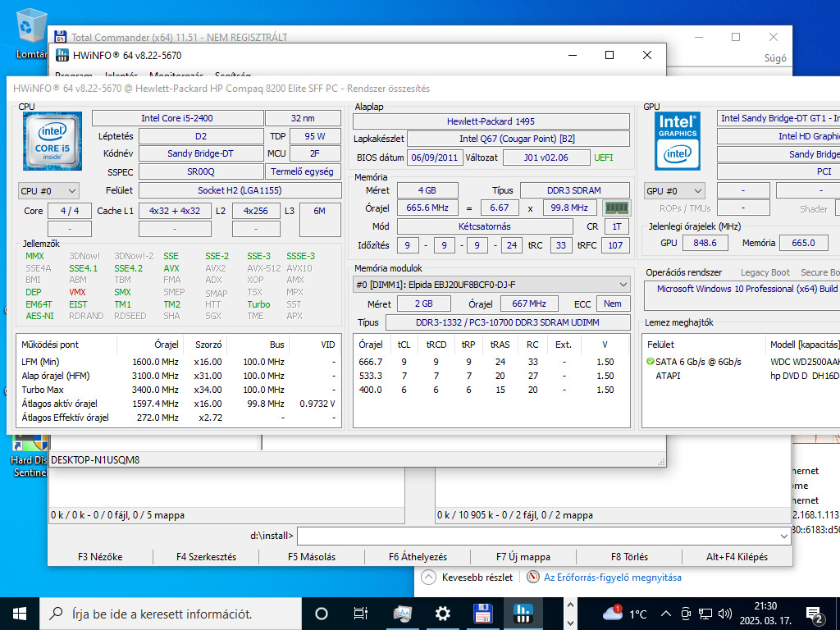This screenshot has height=630, width=840.
Task: Click the taskbar toolbar scroll-down arrow
Action: (571, 623)
